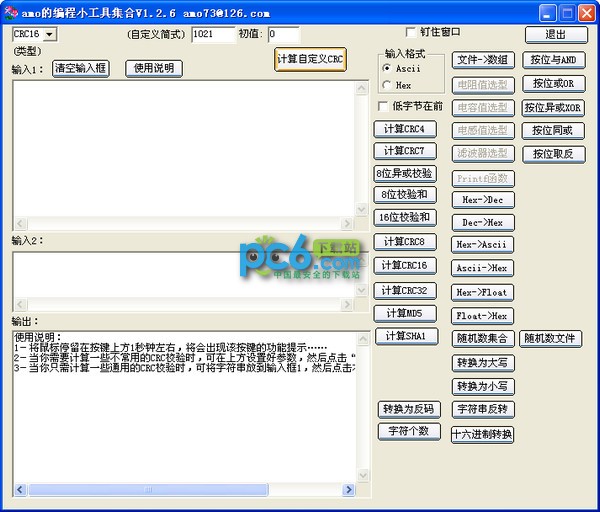This screenshot has height=512, width=600.
Task: Click the 输入1 box scroll-down arrow
Action: [x=362, y=209]
